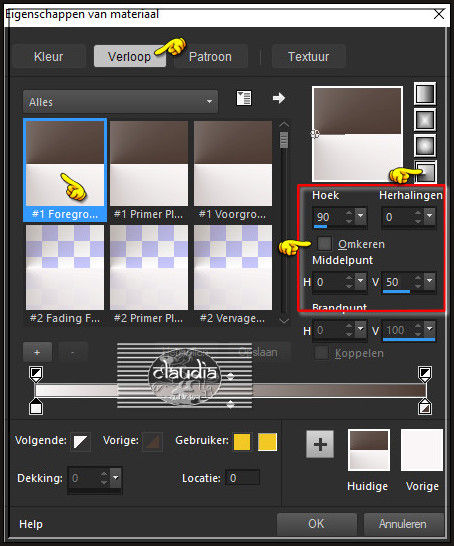Image resolution: width=454 pixels, height=546 pixels.
Task: Select the #2 Fading F... gradient thumbnail
Action: pyautogui.click(x=65, y=275)
